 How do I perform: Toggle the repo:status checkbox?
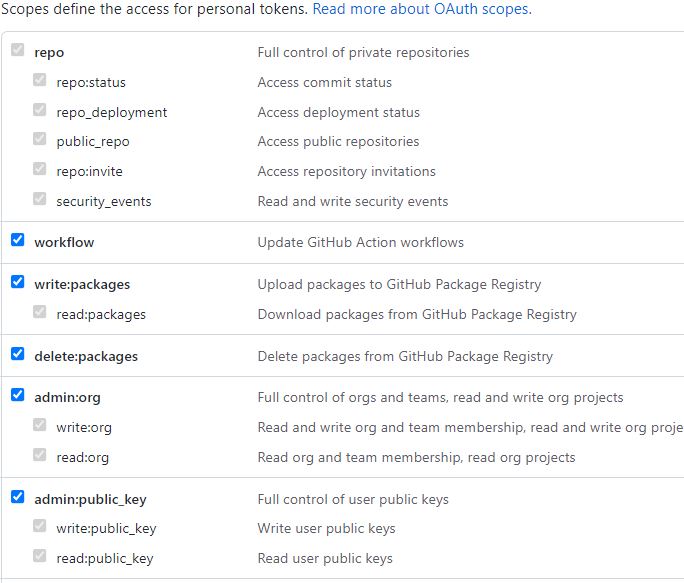pyautogui.click(x=40, y=80)
